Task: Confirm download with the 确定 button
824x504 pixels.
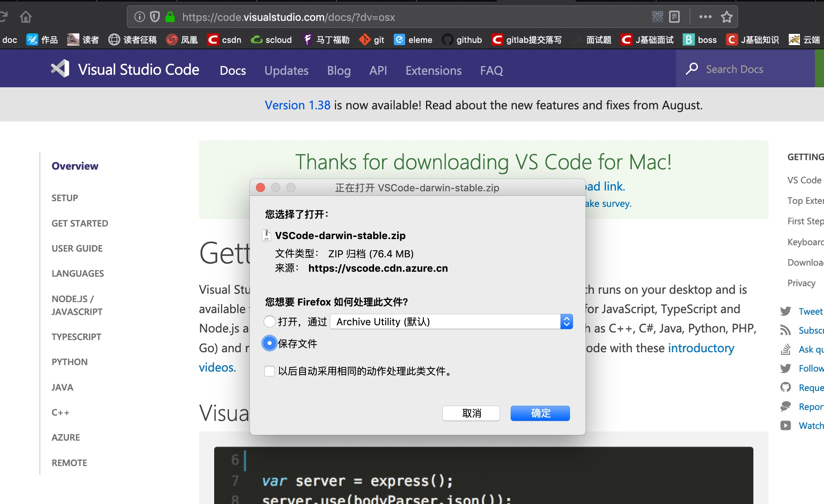Action: (540, 413)
